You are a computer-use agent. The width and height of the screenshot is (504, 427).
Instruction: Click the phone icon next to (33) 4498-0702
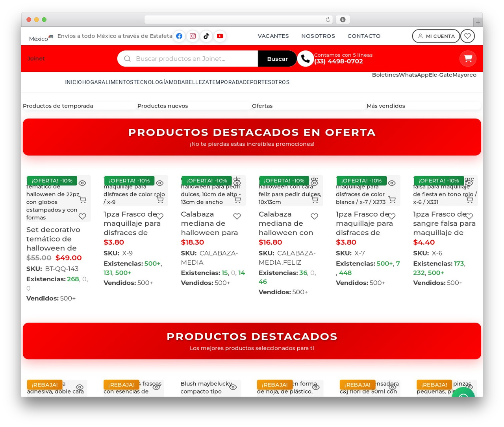coord(305,59)
